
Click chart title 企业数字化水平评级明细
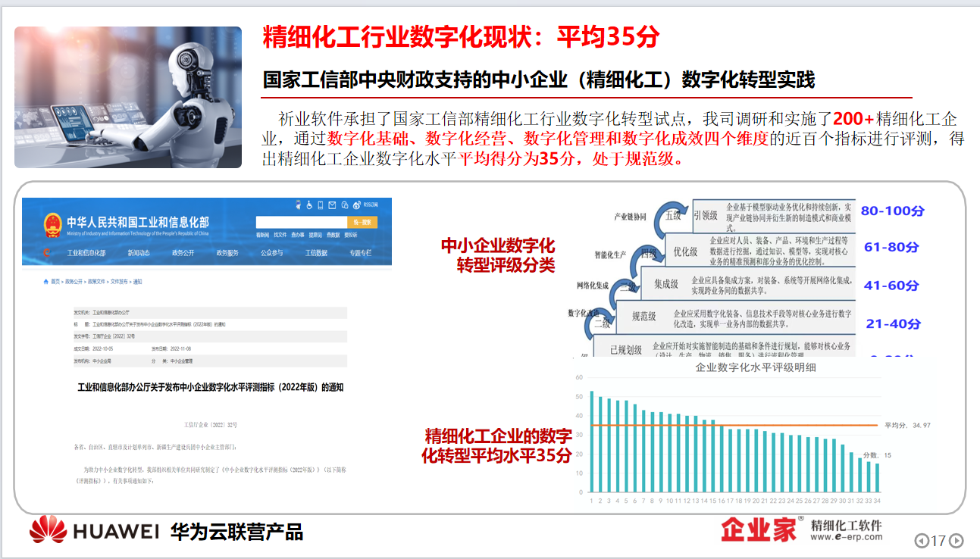click(x=756, y=367)
